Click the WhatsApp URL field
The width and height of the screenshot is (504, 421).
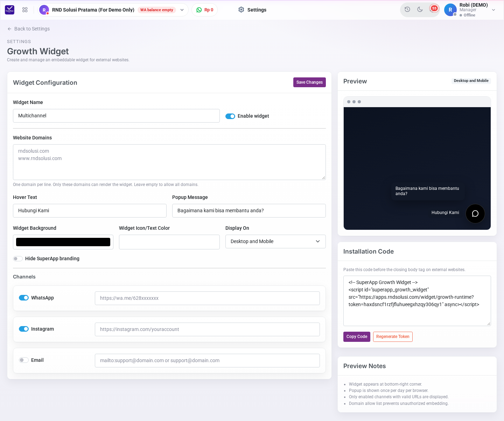[207, 298]
